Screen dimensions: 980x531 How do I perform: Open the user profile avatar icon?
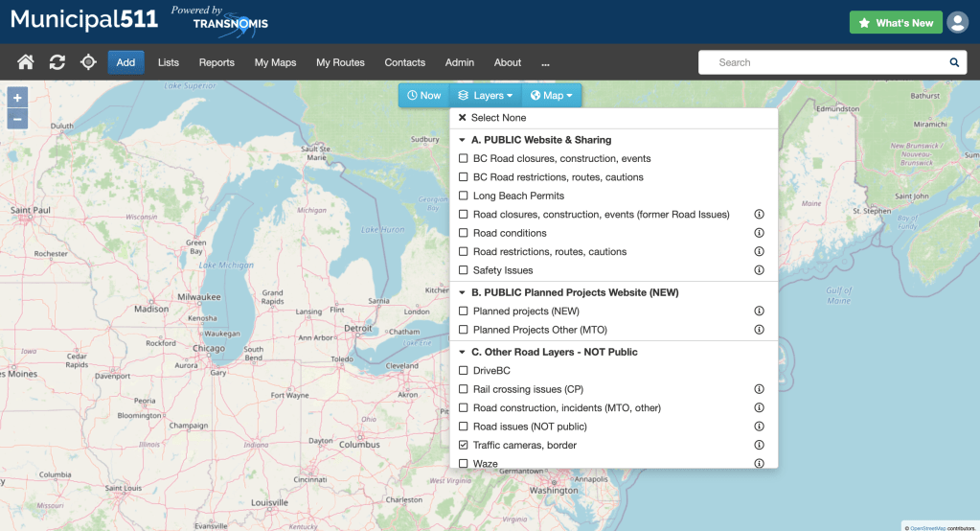[957, 22]
